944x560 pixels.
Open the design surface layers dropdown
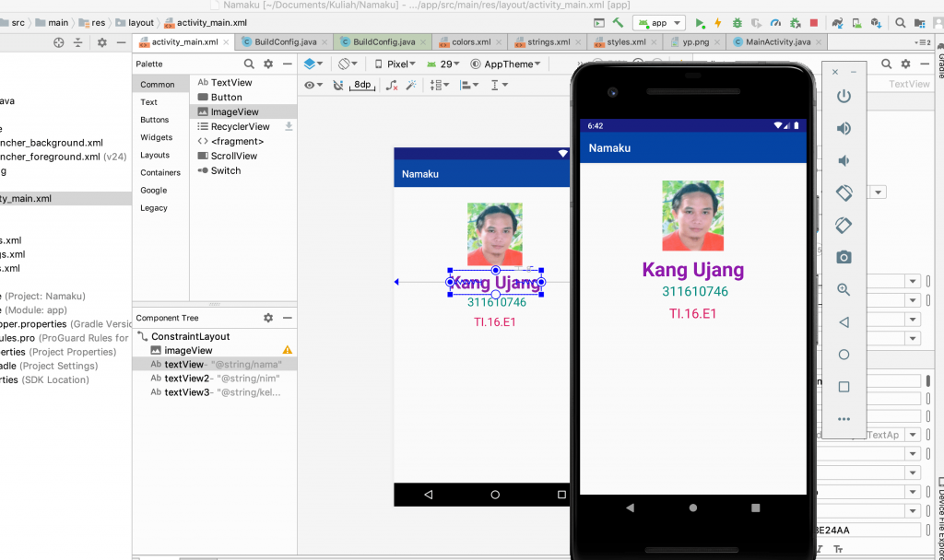pyautogui.click(x=314, y=64)
